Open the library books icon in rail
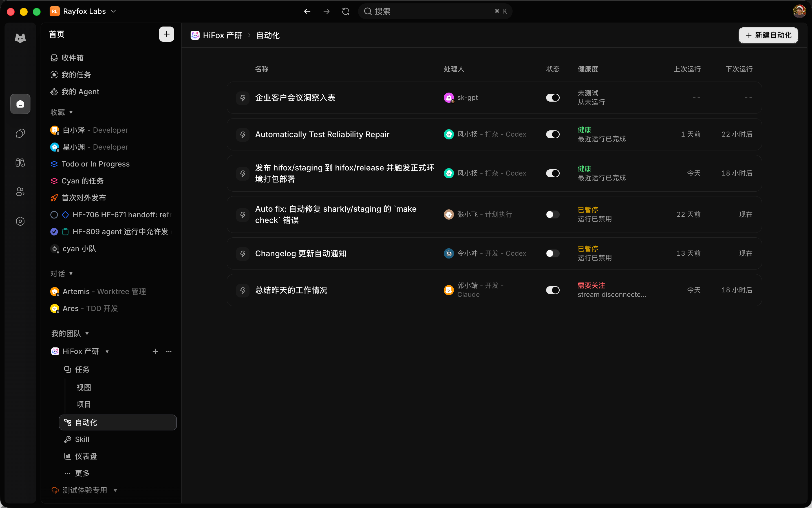This screenshot has height=508, width=812. 20,163
